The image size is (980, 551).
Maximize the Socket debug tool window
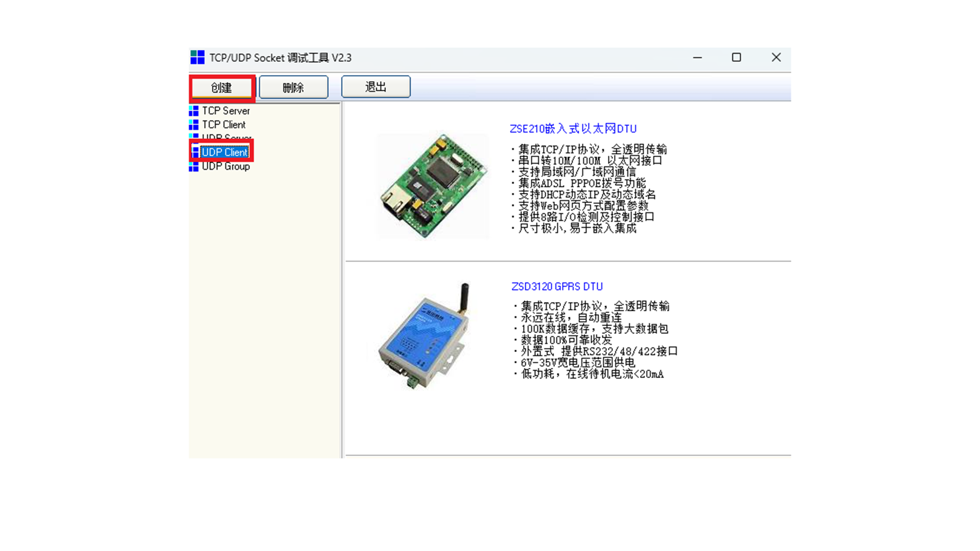[x=736, y=58]
